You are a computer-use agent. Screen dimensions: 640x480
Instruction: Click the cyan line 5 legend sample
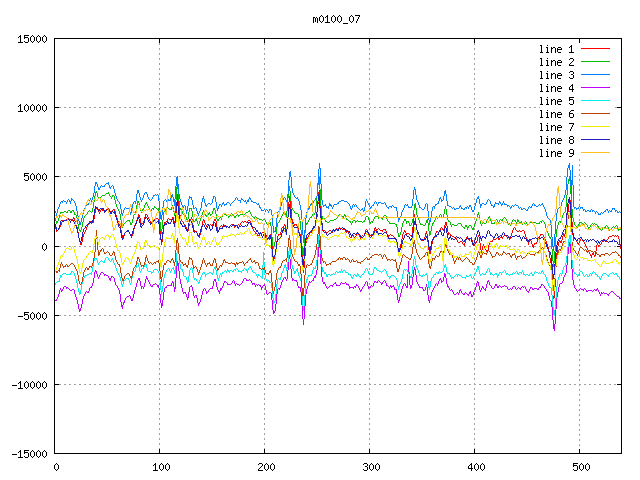coord(596,101)
